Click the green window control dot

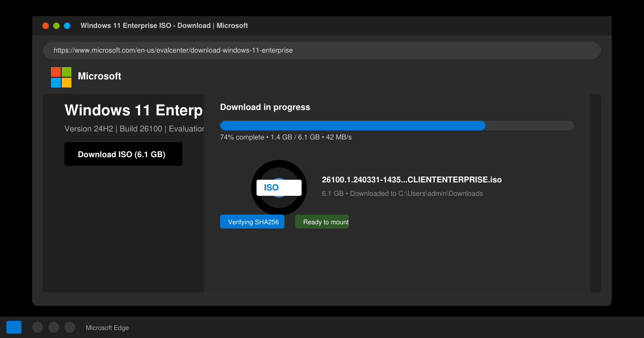point(56,26)
